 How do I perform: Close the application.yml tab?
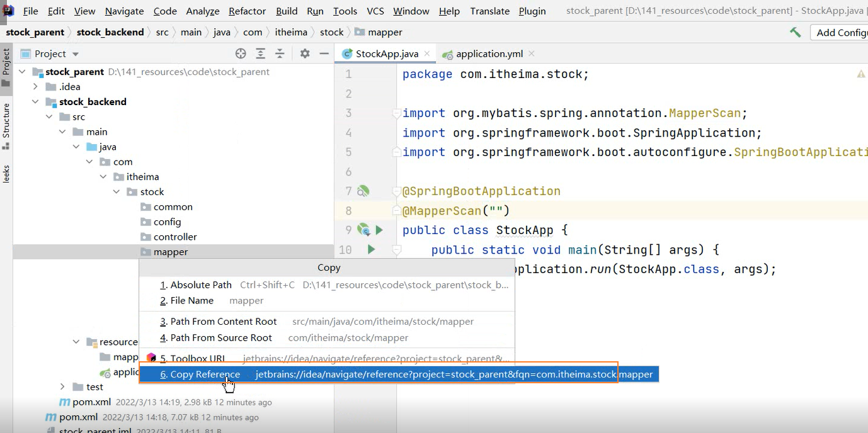531,53
